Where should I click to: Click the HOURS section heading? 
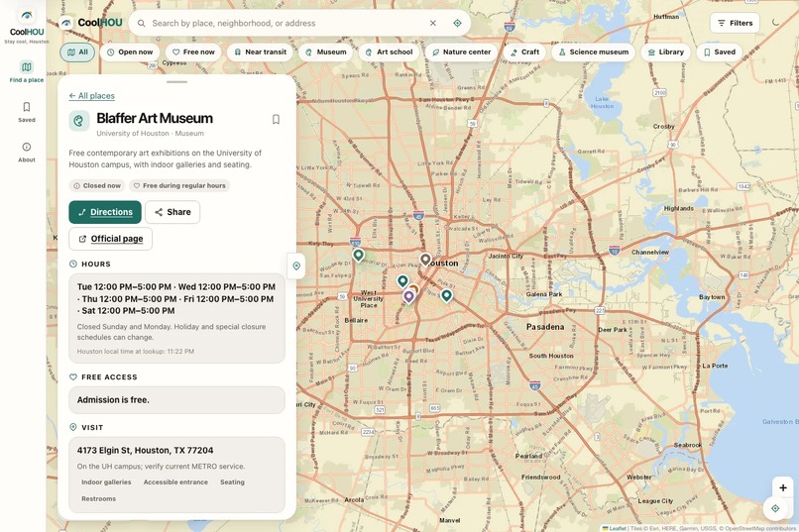click(x=96, y=264)
